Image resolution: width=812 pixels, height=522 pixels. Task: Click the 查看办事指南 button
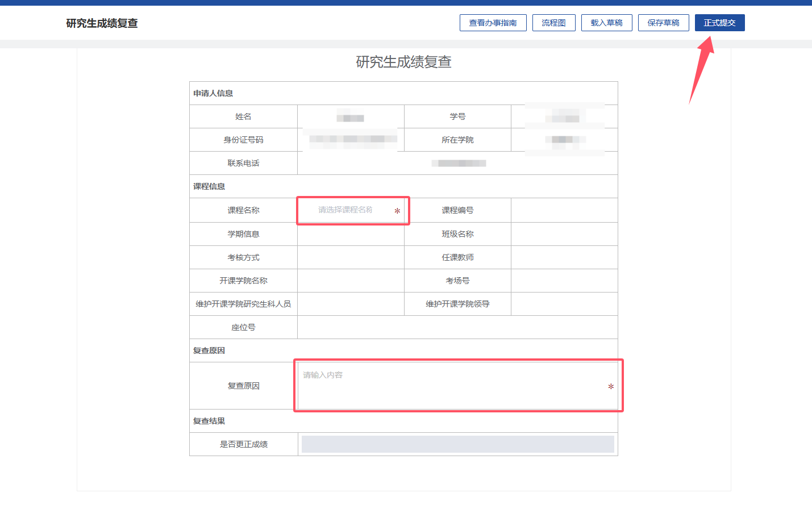493,23
